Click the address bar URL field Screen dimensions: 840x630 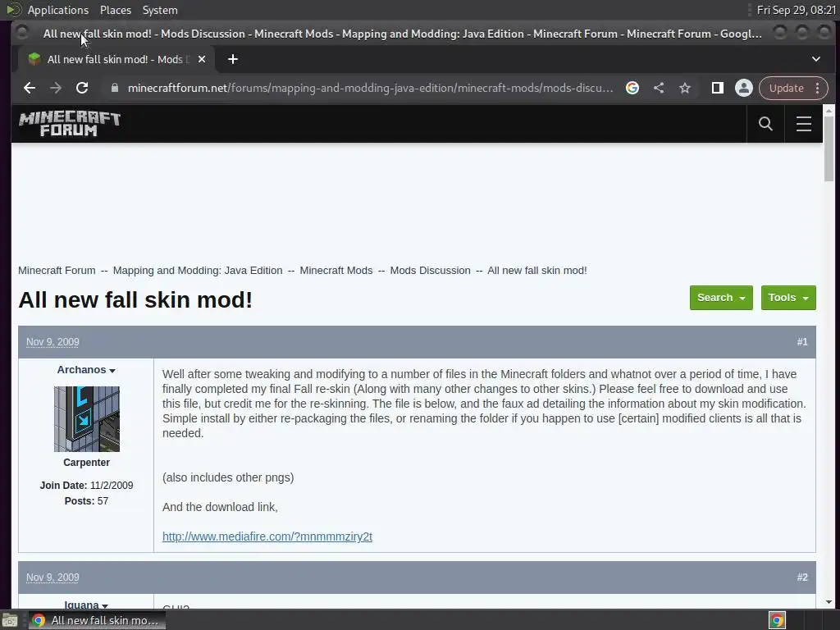pyautogui.click(x=370, y=88)
